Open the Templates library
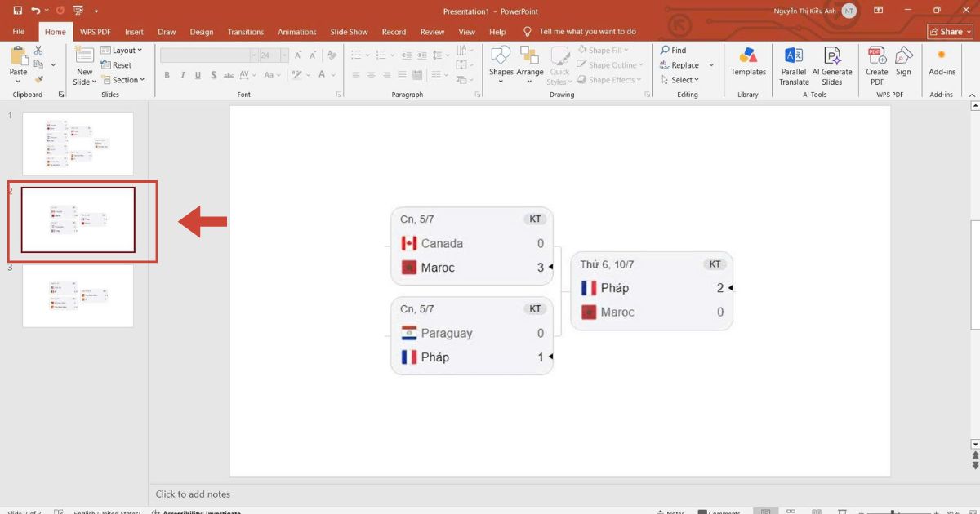Image resolution: width=980 pixels, height=514 pixels. click(x=748, y=62)
